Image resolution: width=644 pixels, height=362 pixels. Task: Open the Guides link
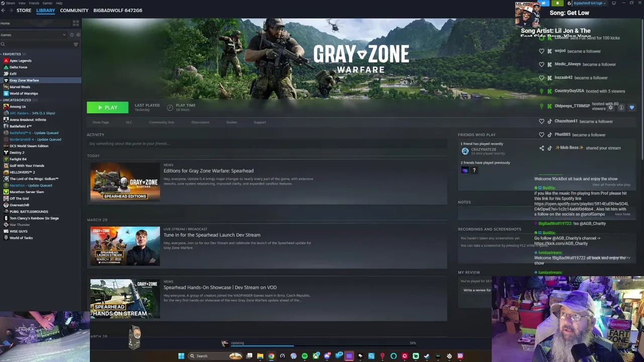(231, 122)
